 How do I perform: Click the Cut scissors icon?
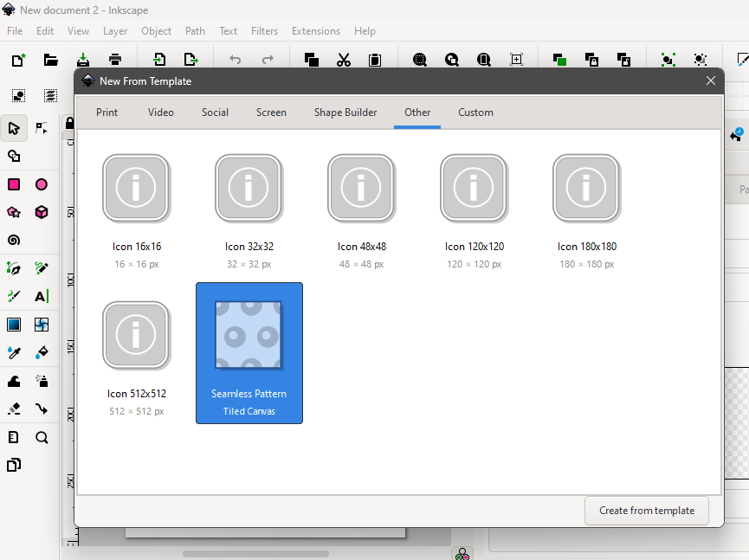[344, 60]
